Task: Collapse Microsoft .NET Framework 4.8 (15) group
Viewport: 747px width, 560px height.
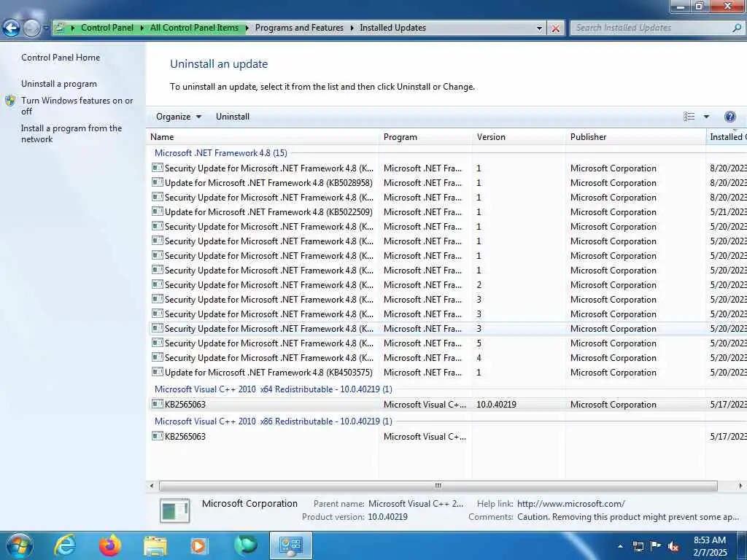Action: pyautogui.click(x=220, y=153)
